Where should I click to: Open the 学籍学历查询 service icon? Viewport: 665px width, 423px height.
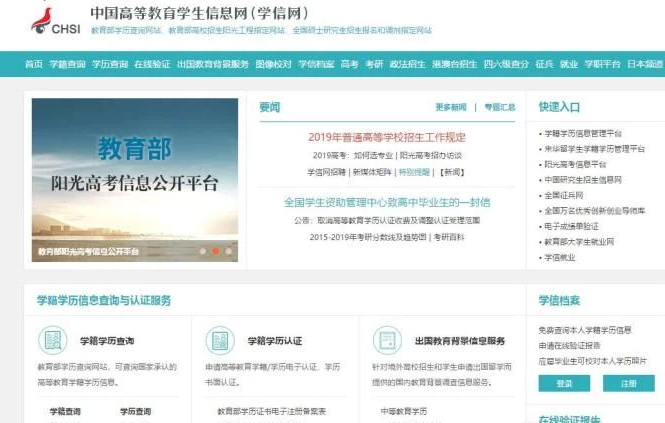click(53, 340)
